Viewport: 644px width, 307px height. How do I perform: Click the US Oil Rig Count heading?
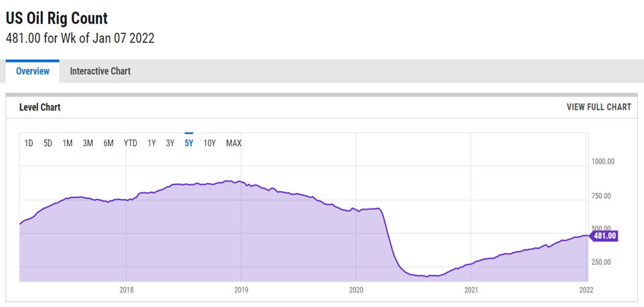(57, 19)
